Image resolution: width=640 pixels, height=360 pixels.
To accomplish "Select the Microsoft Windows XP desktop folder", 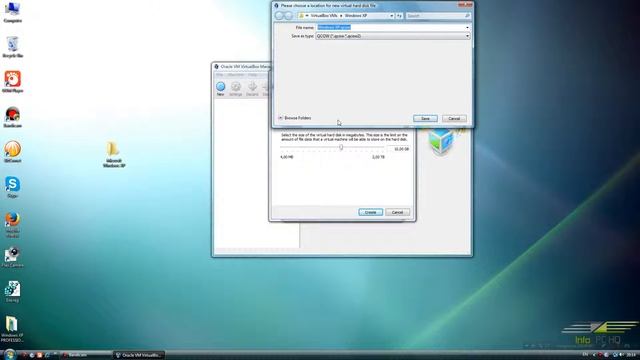I will (114, 155).
